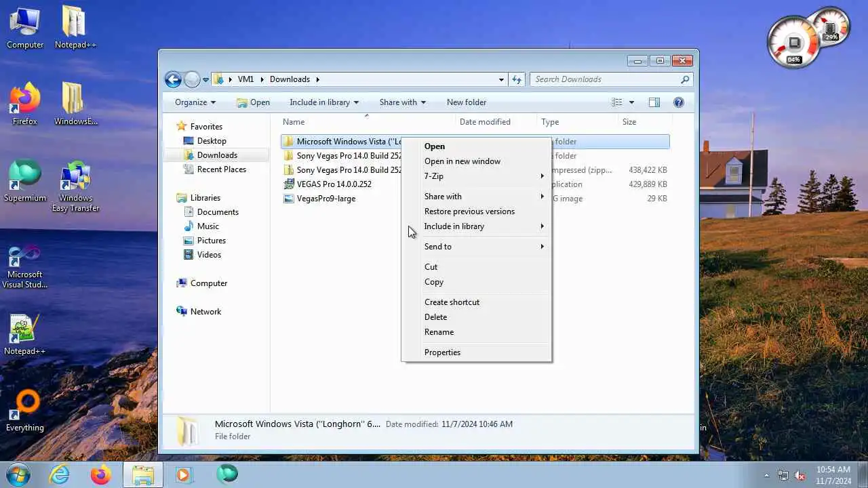868x488 pixels.
Task: Click the Change your view button
Action: (x=616, y=102)
